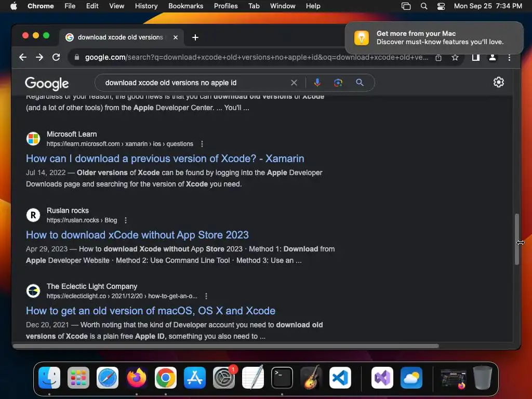Open 'How to download xCode without App Store 2023'
Screen dimensions: 532x399
point(137,235)
